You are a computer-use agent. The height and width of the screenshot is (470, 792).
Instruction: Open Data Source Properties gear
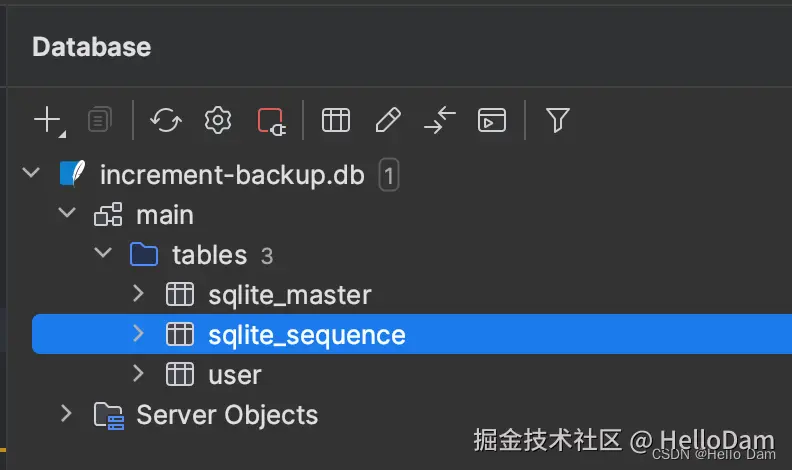(217, 121)
